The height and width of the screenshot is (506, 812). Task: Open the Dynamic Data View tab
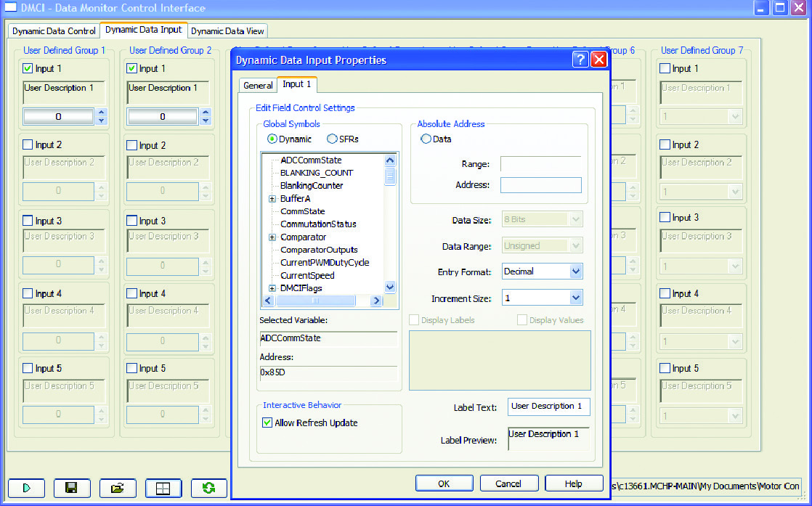[227, 31]
